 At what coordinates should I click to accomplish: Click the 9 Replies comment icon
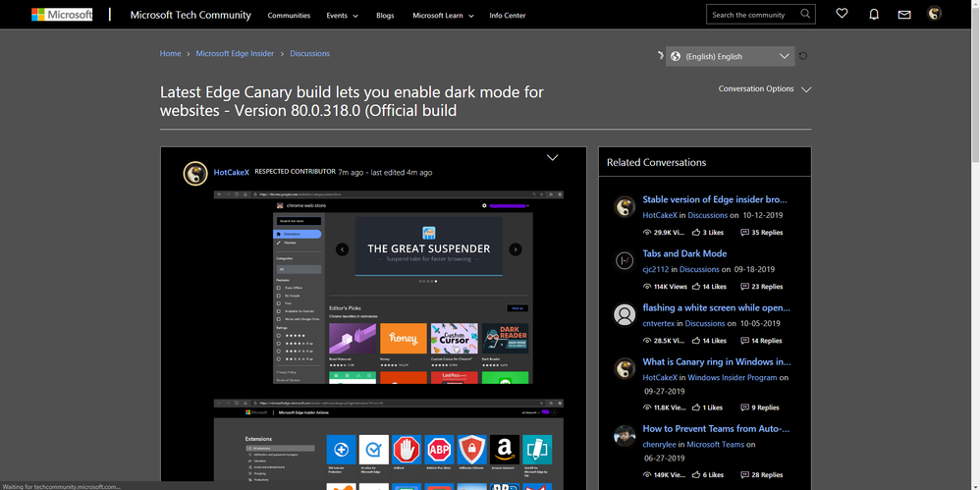point(744,408)
